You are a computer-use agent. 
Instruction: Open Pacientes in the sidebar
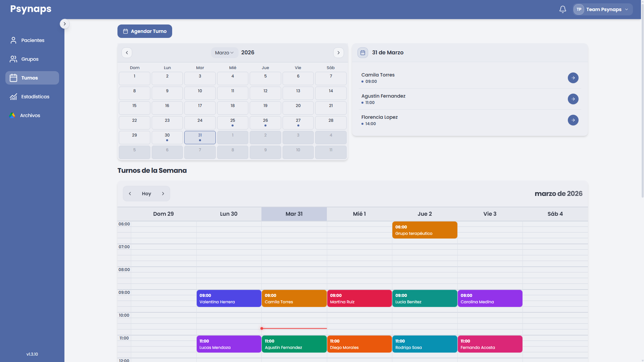pos(32,40)
